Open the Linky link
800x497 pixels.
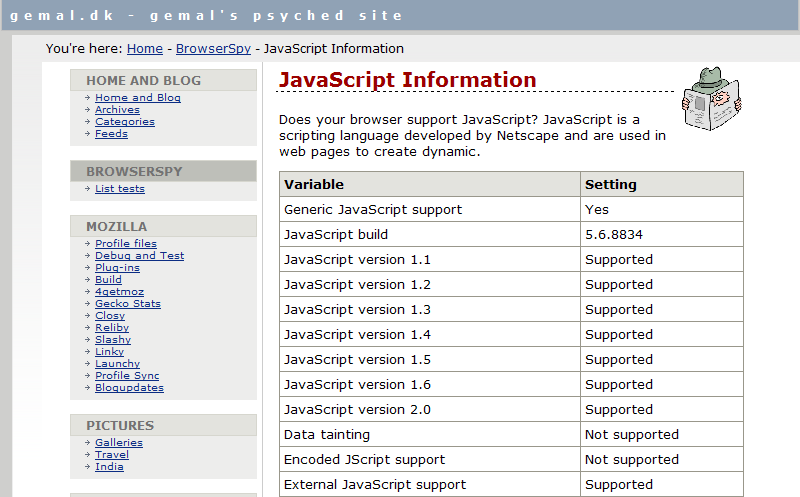pos(109,352)
